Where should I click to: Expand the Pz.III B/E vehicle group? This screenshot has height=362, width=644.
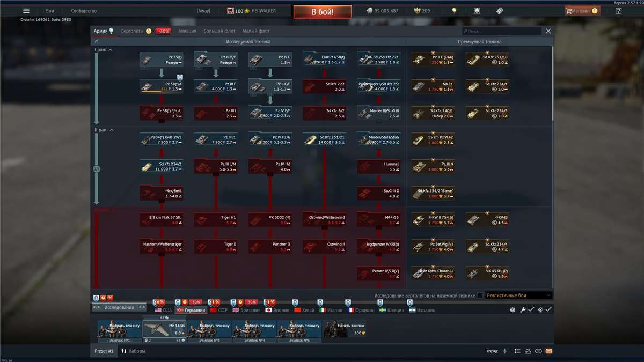[x=216, y=59]
